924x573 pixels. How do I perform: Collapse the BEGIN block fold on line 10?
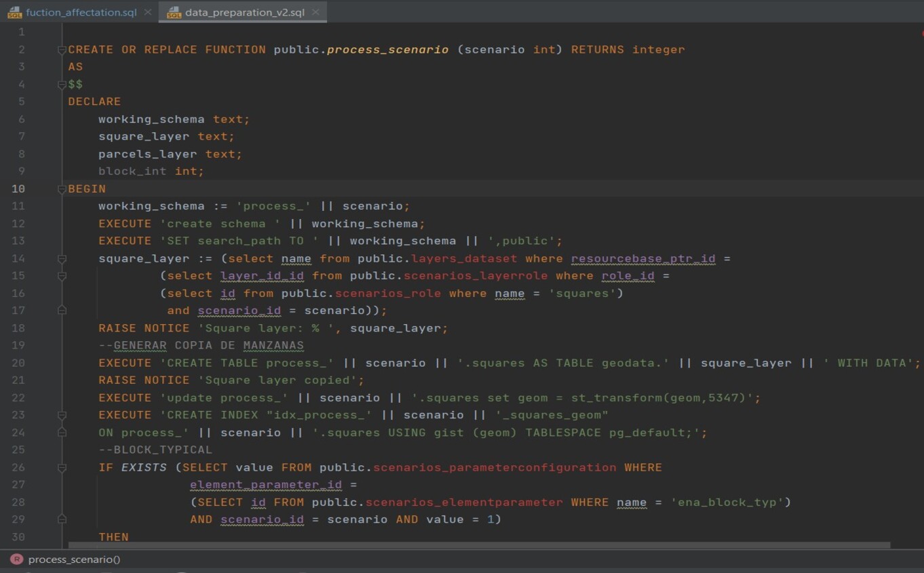click(62, 189)
